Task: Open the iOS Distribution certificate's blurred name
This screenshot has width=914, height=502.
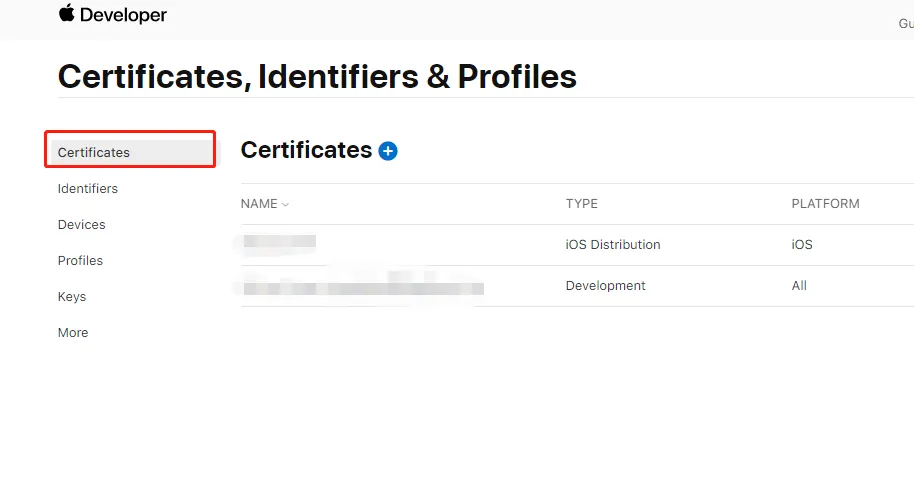Action: pyautogui.click(x=279, y=242)
